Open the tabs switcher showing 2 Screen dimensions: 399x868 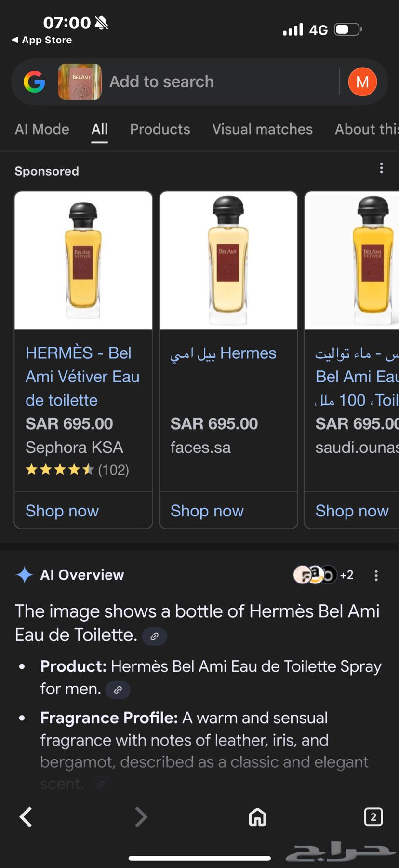click(373, 817)
